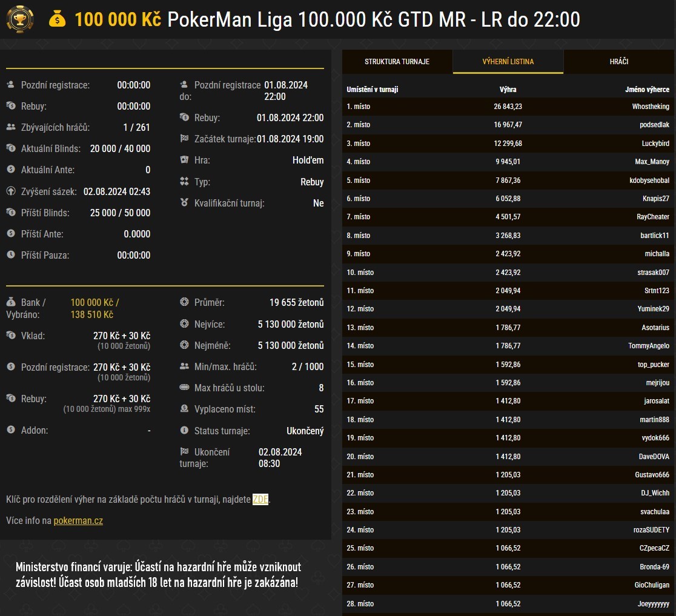
Task: Click the medal icon beside Kvalifikační turnaj
Action: click(184, 202)
